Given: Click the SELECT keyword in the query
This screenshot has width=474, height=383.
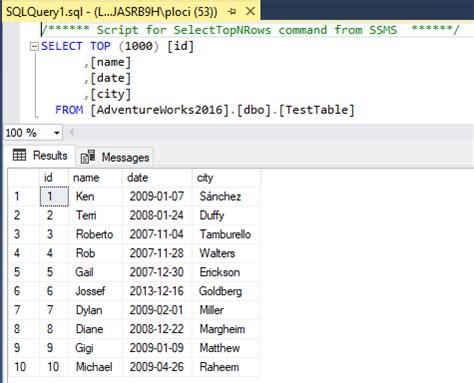Looking at the screenshot, I should point(62,46).
